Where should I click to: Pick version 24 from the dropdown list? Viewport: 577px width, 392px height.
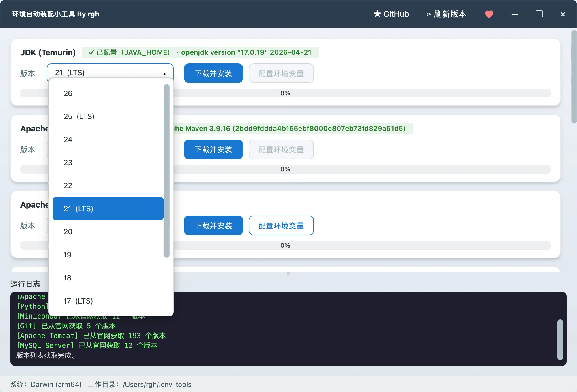click(108, 140)
